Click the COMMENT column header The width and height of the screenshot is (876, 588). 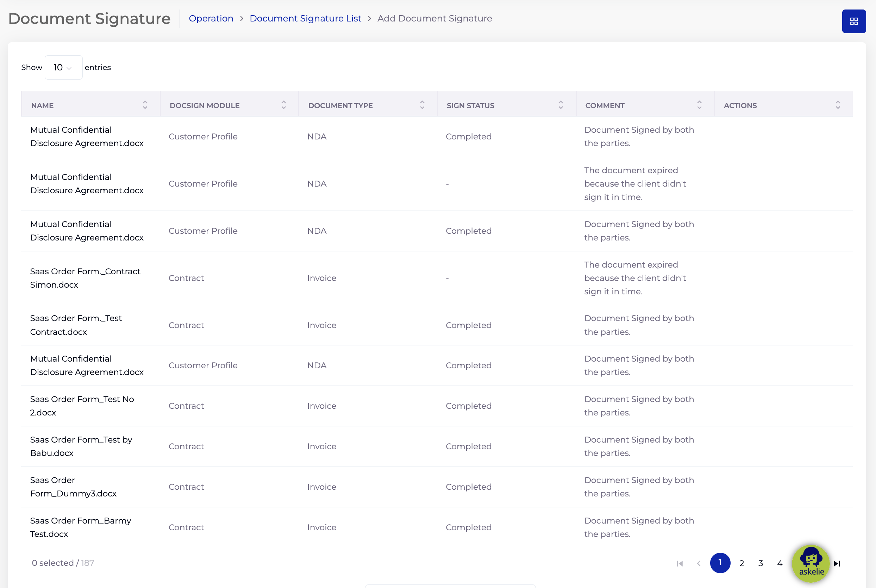pyautogui.click(x=645, y=104)
